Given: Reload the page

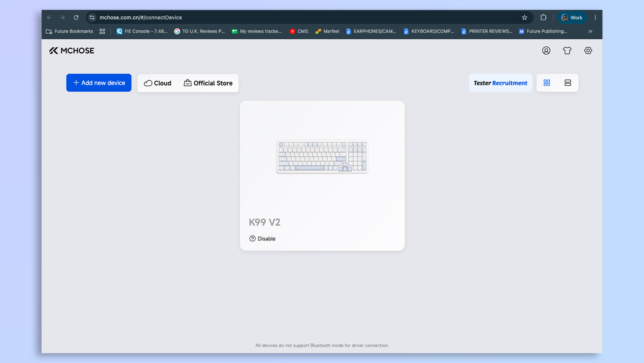Looking at the screenshot, I should [76, 18].
